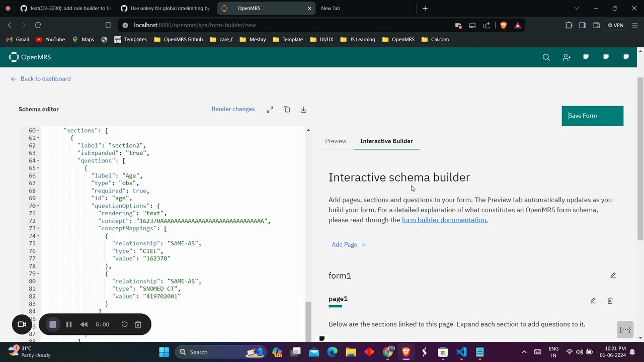Open the Windows Start menu
Image resolution: width=644 pixels, height=362 pixels.
click(x=164, y=352)
